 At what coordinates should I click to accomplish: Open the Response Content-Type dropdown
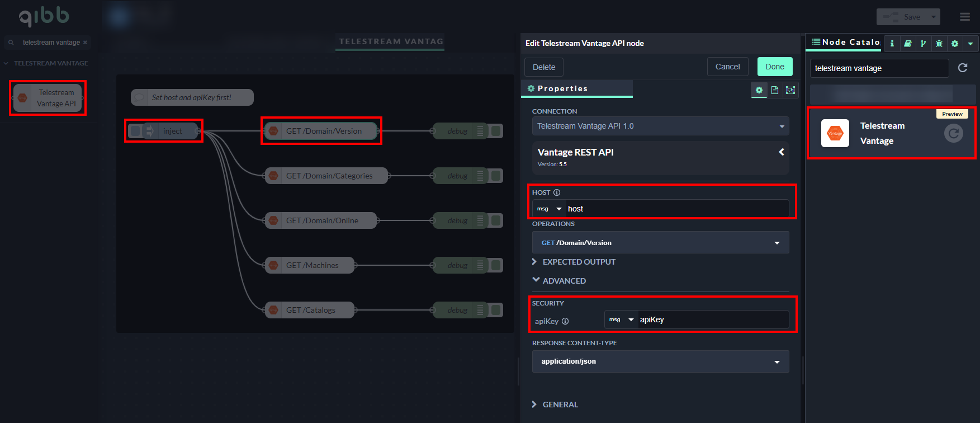660,361
